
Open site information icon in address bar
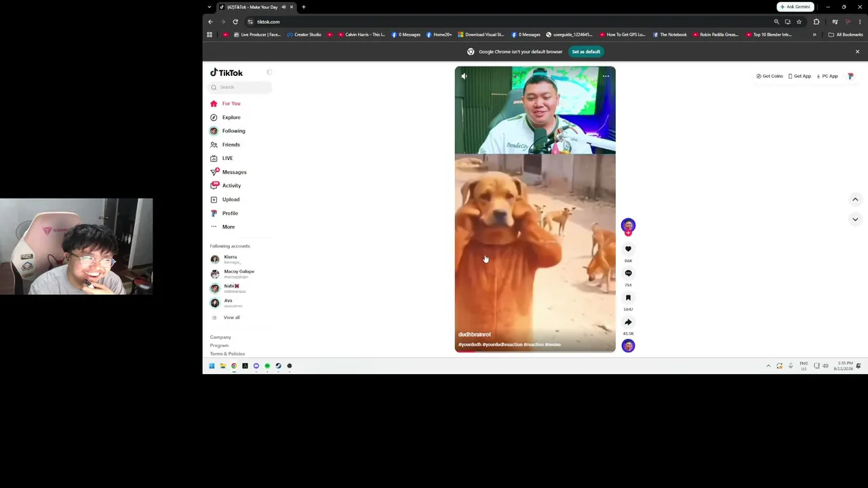click(250, 22)
